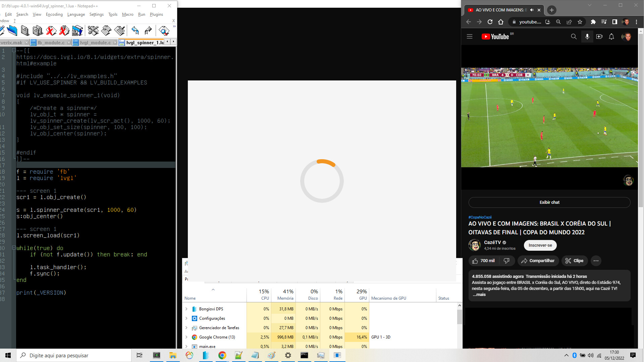Expand Google Chrome (13) process group
This screenshot has width=644, height=362.
[186, 337]
